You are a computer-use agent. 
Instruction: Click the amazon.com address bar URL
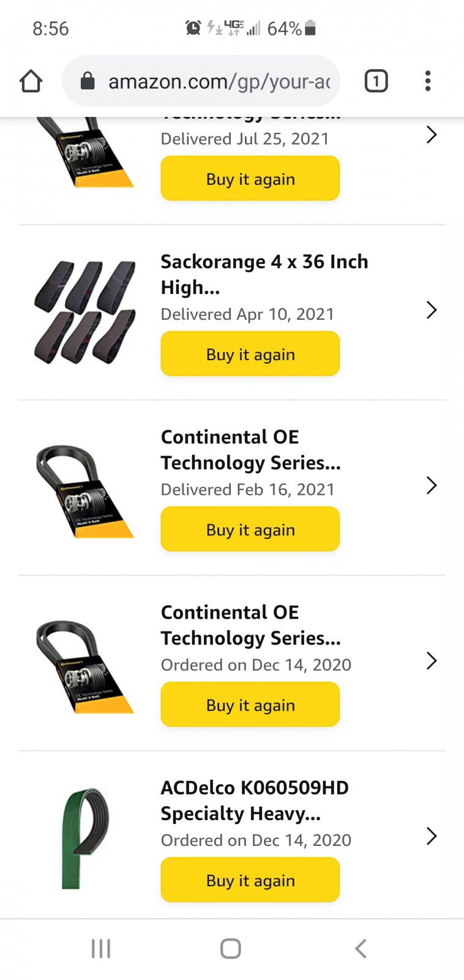[x=219, y=81]
